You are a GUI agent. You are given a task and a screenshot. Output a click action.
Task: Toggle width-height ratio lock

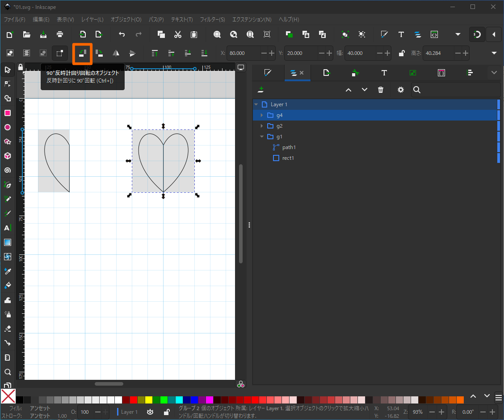point(402,53)
